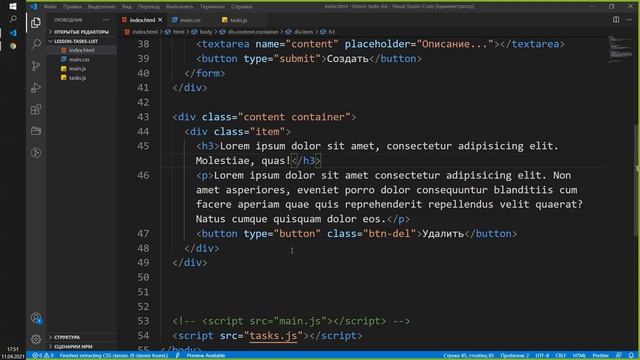Viewport: 640px width, 360px height.
Task: Open the Extensions view
Action: [x=36, y=109]
